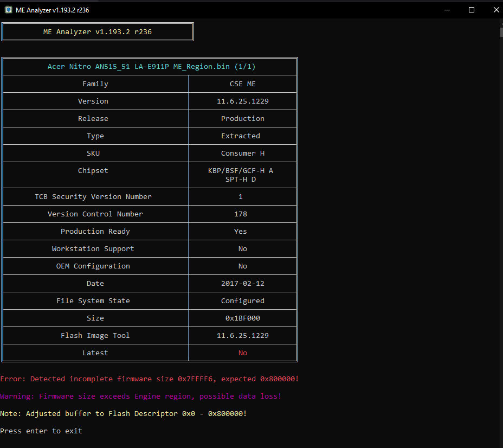Click the Release row label
The image size is (503, 448).
tap(93, 118)
